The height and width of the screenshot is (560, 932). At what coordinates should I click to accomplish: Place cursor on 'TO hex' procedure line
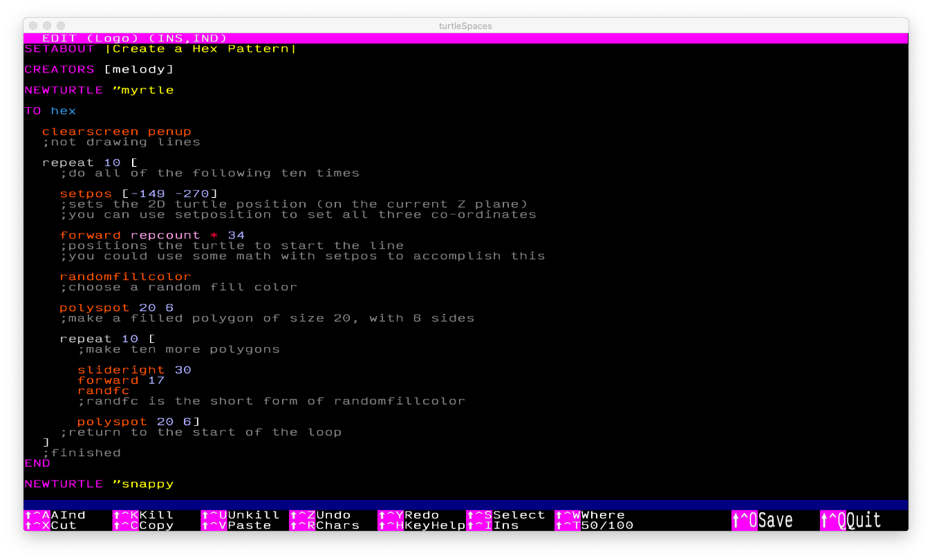(50, 111)
